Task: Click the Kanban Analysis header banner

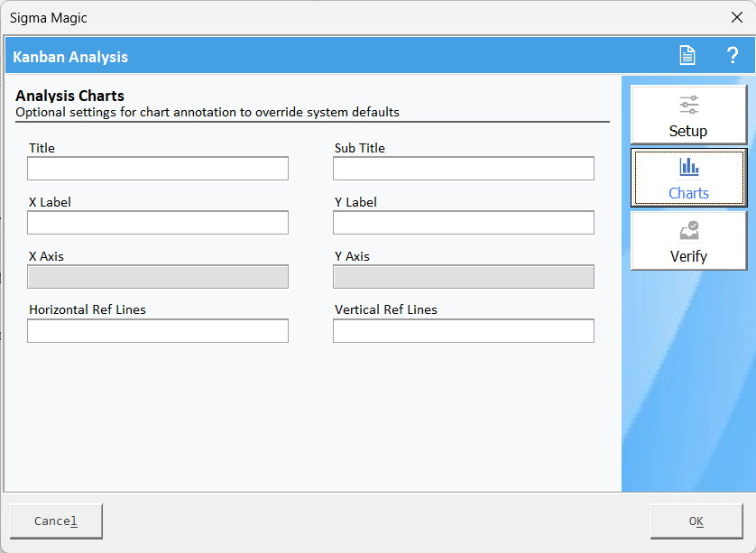Action: point(70,57)
